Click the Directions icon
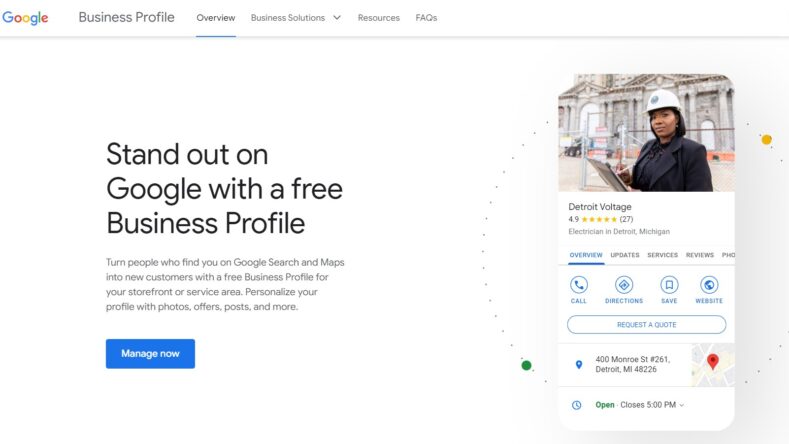Viewport: 789px width, 444px height. tap(624, 285)
